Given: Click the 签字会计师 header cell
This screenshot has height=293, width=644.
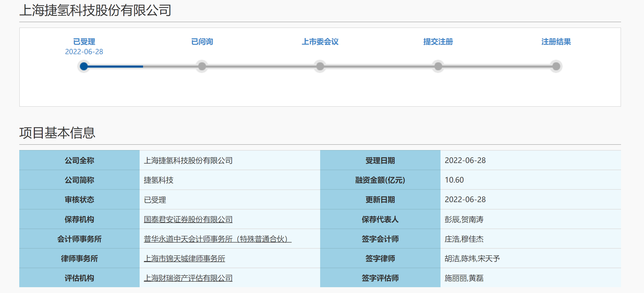Looking at the screenshot, I should click(x=380, y=239).
